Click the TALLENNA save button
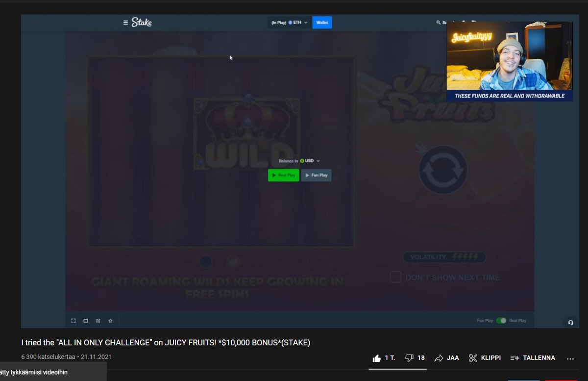Viewport: 588px width, 381px height. 533,358
